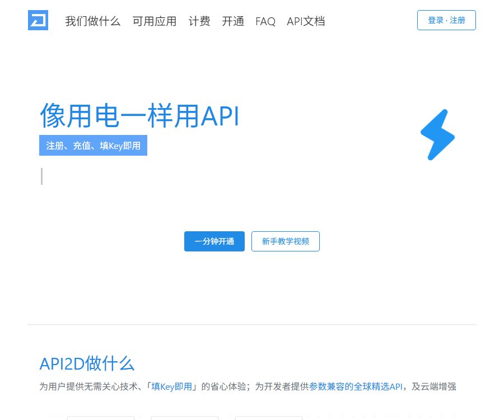Open API文档 from the navigation bar
The image size is (504, 420).
click(306, 21)
